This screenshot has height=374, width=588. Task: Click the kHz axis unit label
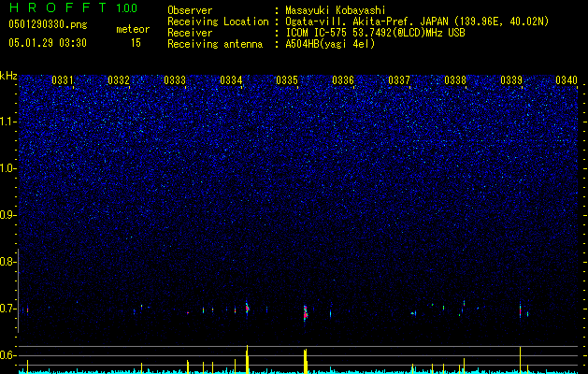point(8,76)
